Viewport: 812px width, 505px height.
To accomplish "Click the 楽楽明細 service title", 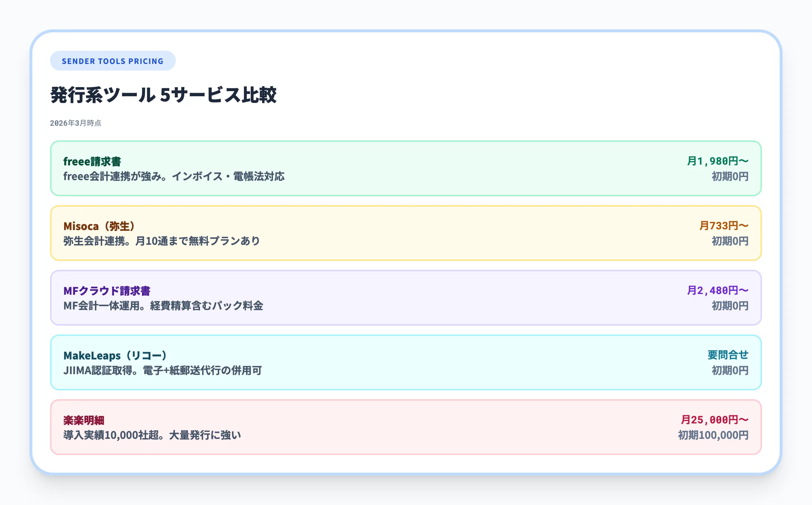I will [x=84, y=420].
